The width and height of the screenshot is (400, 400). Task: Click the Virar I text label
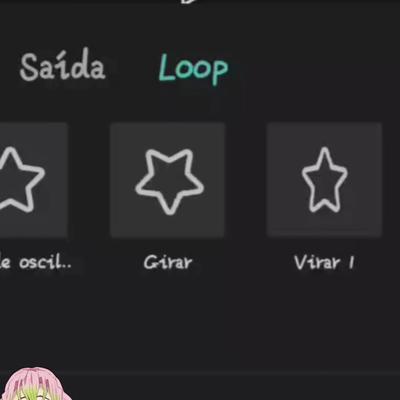point(324,262)
